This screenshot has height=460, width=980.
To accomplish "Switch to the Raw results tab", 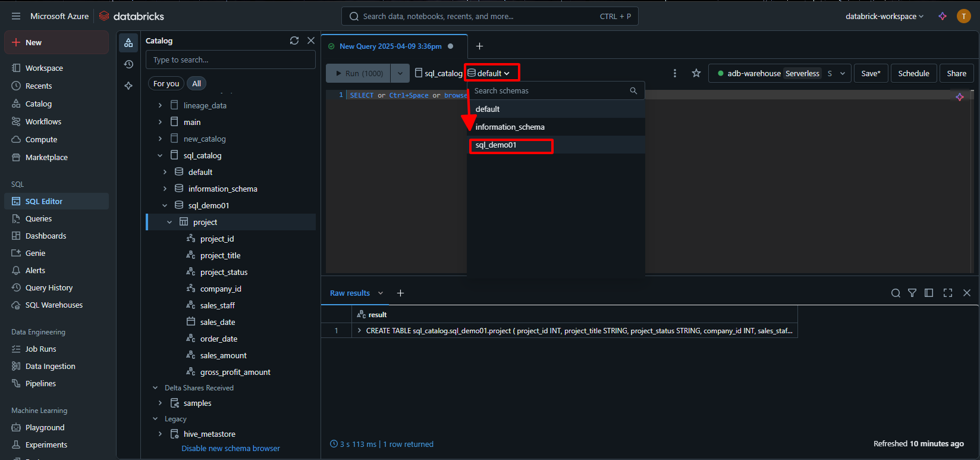I will [x=350, y=293].
